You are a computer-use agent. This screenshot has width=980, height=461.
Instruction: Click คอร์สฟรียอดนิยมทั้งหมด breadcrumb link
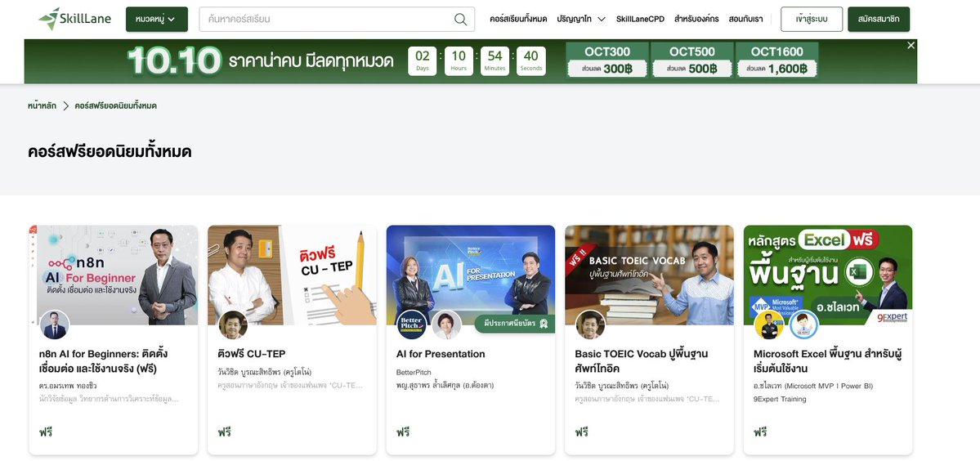tap(115, 105)
